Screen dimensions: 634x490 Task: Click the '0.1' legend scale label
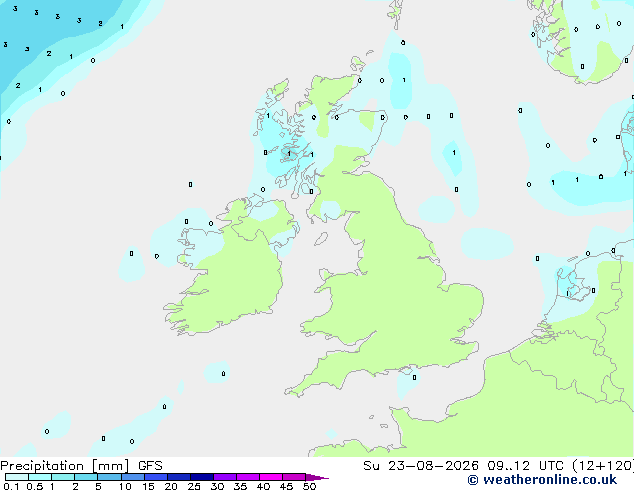point(11,486)
